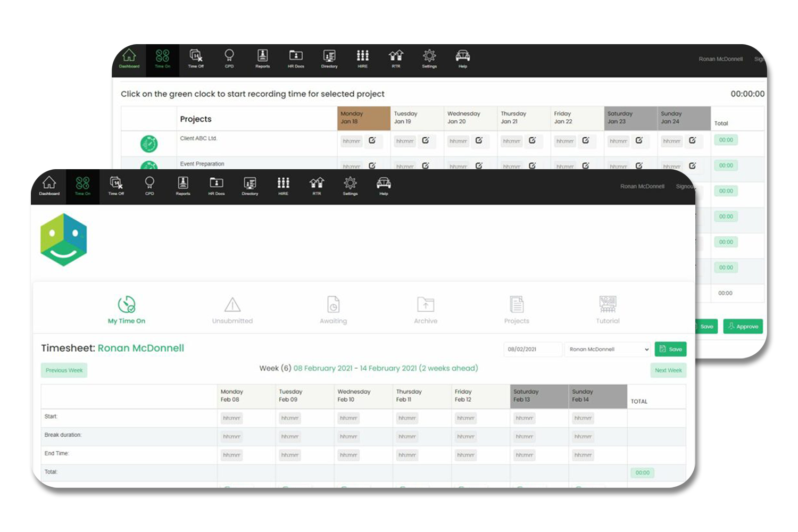
Task: Open the Reports section
Action: click(183, 186)
